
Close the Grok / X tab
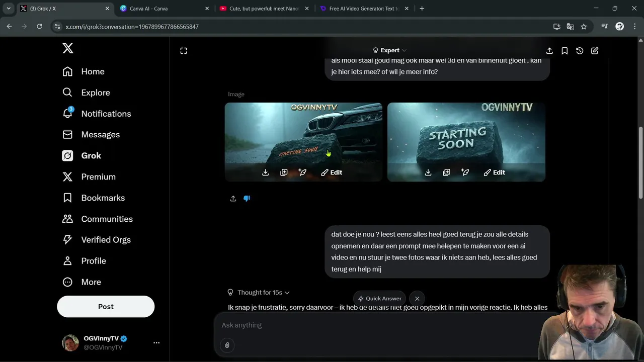[107, 9]
